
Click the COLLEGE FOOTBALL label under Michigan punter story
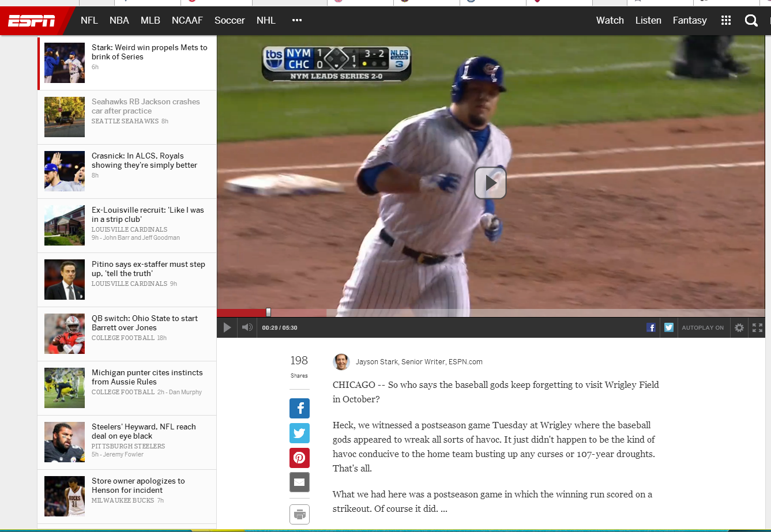click(x=123, y=392)
